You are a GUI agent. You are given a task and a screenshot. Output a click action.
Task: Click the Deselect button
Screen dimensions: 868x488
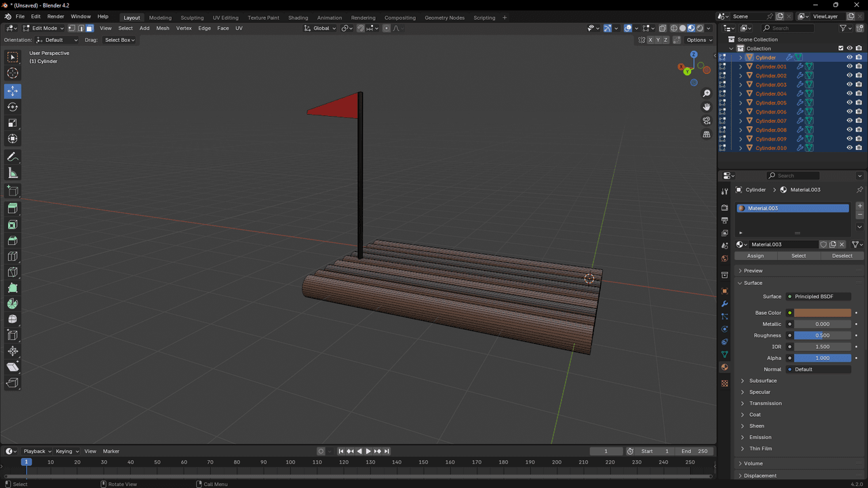click(842, 256)
